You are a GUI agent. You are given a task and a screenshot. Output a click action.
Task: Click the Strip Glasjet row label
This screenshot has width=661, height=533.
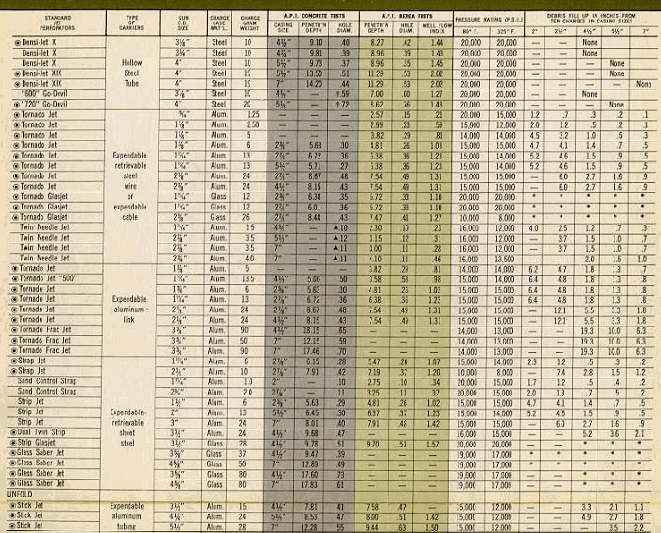click(39, 442)
